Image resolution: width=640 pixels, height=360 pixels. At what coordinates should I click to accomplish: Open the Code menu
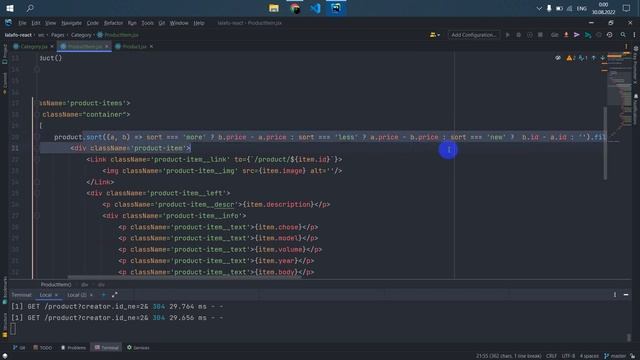(x=93, y=23)
